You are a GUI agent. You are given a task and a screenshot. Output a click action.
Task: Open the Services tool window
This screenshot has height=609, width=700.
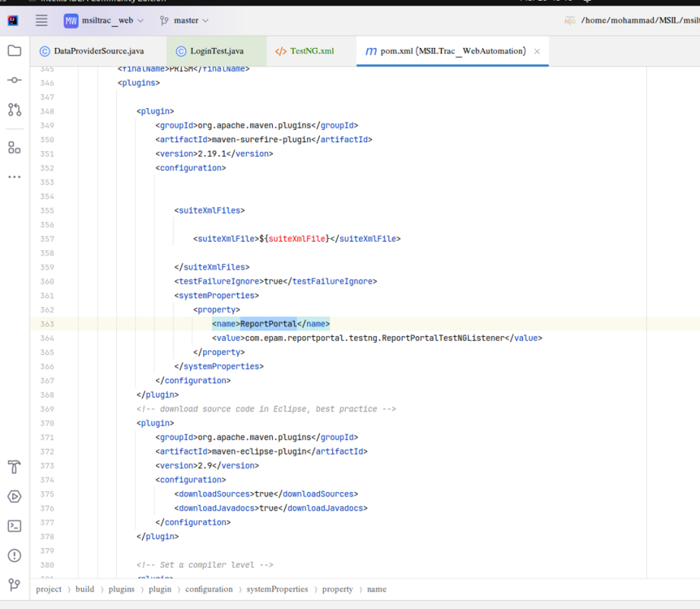coord(14,496)
